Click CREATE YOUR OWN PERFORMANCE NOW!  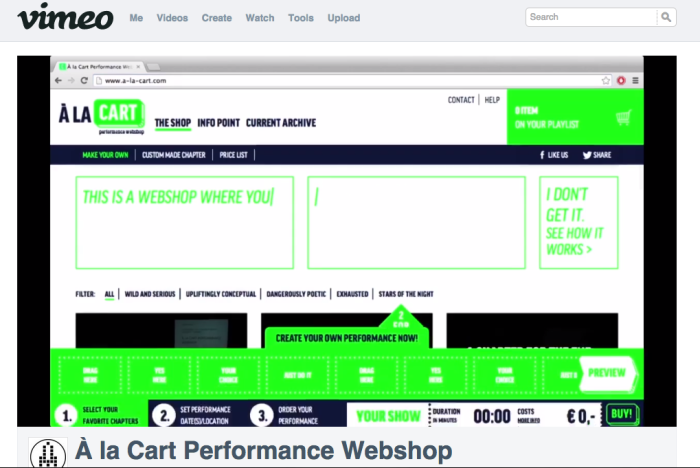346,338
